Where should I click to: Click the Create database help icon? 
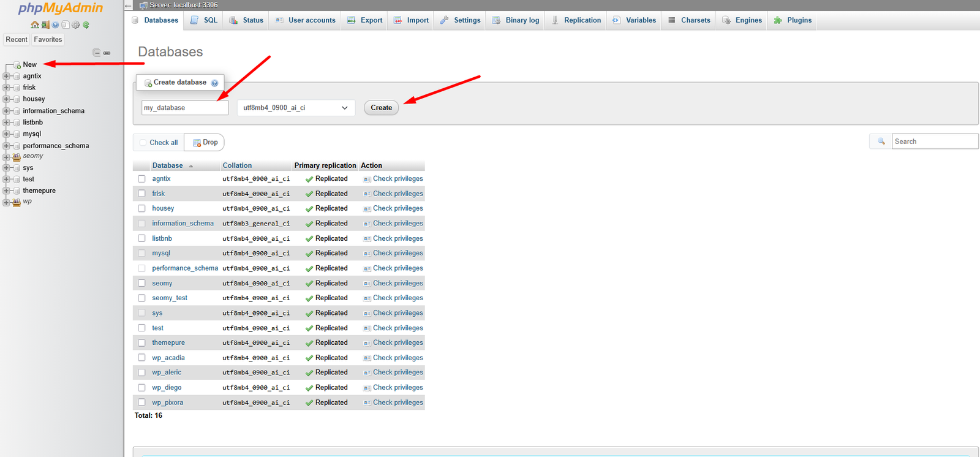point(214,83)
